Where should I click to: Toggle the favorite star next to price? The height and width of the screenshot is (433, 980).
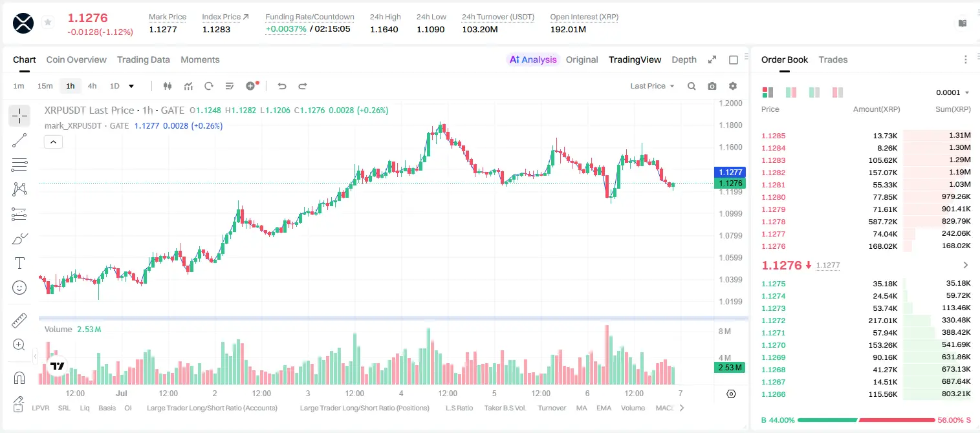click(48, 23)
